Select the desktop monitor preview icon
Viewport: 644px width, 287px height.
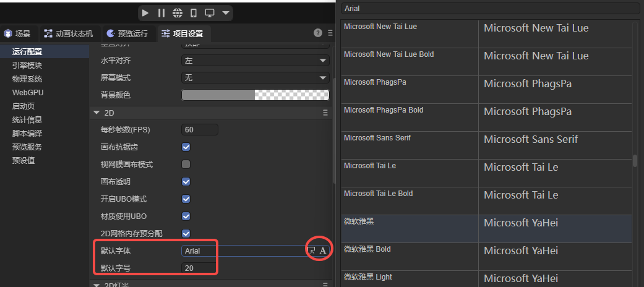[210, 12]
